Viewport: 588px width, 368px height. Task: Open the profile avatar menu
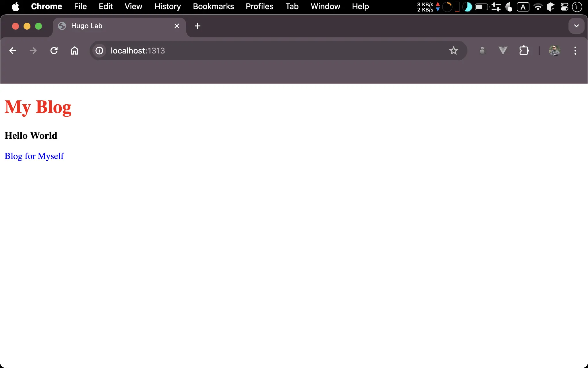coord(554,51)
